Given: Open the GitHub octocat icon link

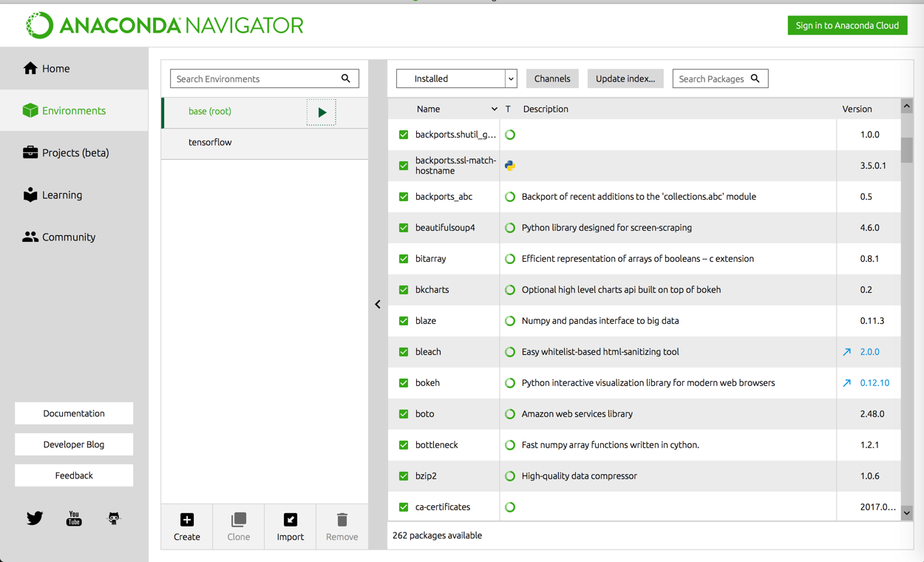Looking at the screenshot, I should pos(114,518).
